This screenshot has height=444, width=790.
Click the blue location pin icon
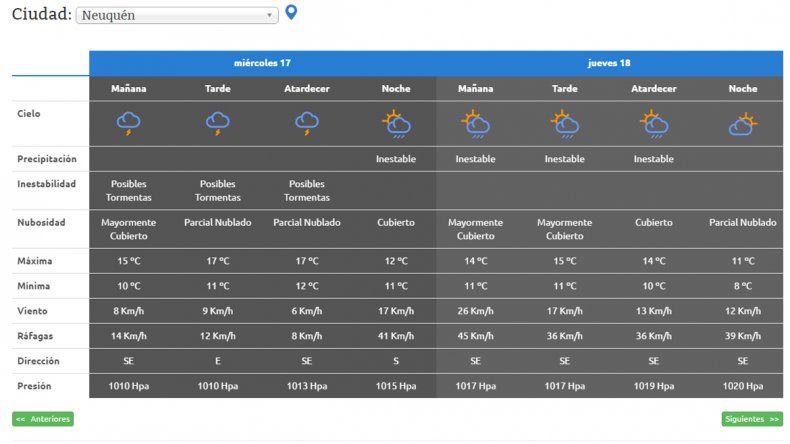click(x=291, y=13)
